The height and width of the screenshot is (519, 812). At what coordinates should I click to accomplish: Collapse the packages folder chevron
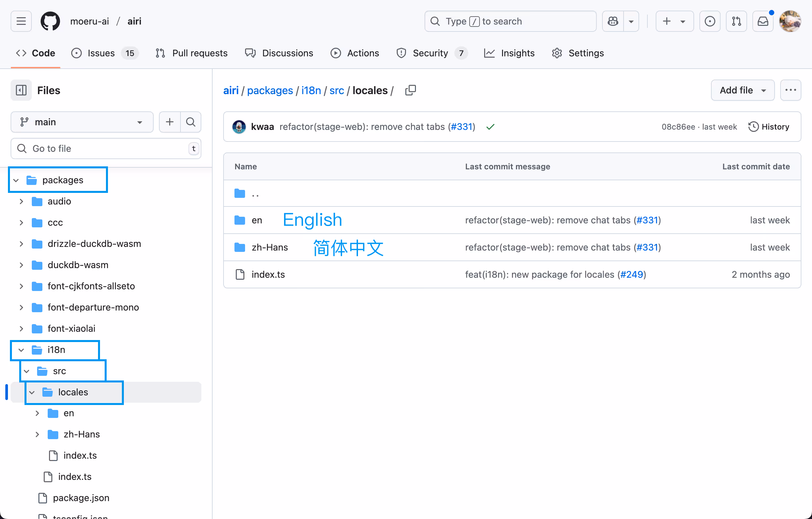(16, 180)
